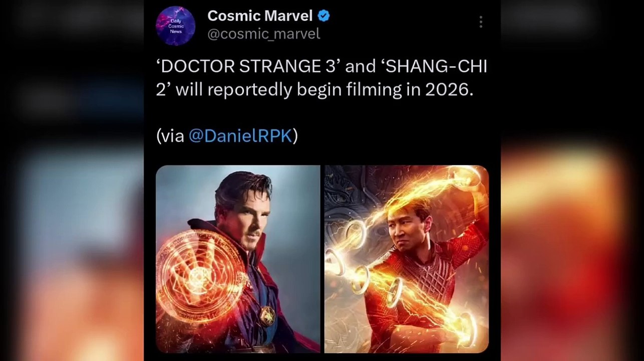The image size is (644, 361).
Task: Click the blue verified badge
Action: coord(324,16)
